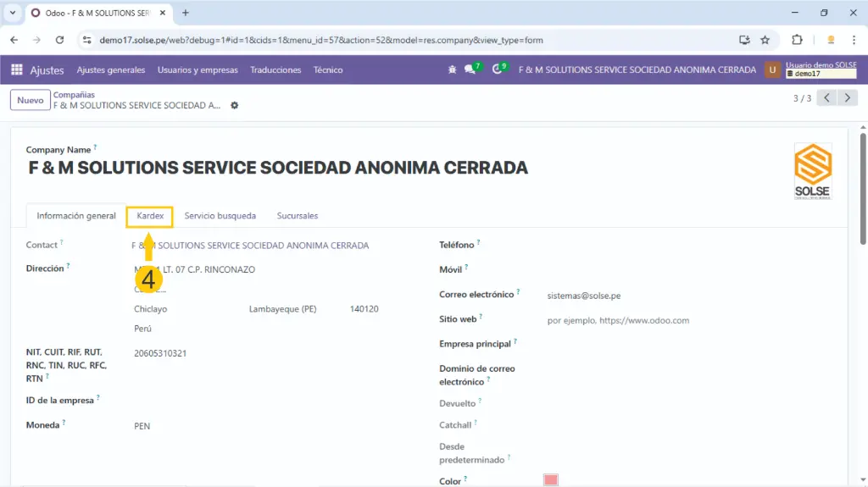Click the debug bug icon
Viewport: 868px width, 487px height.
[452, 70]
